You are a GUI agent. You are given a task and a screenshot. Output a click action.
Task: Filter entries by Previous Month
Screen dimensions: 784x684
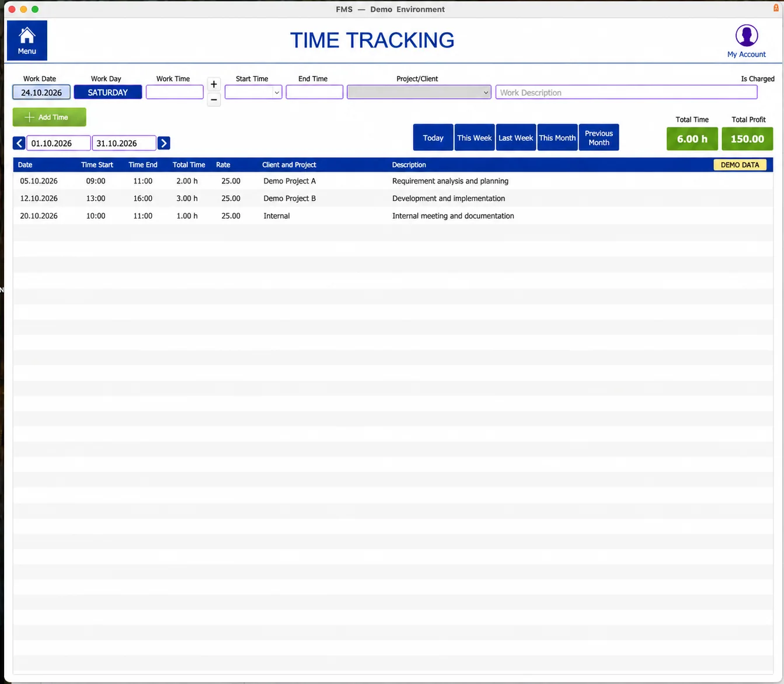599,138
